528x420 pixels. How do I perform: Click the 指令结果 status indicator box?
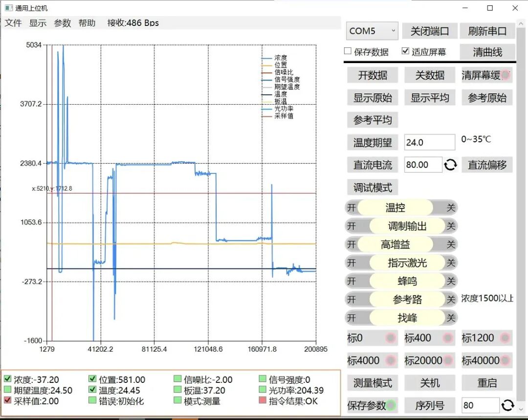[263, 401]
